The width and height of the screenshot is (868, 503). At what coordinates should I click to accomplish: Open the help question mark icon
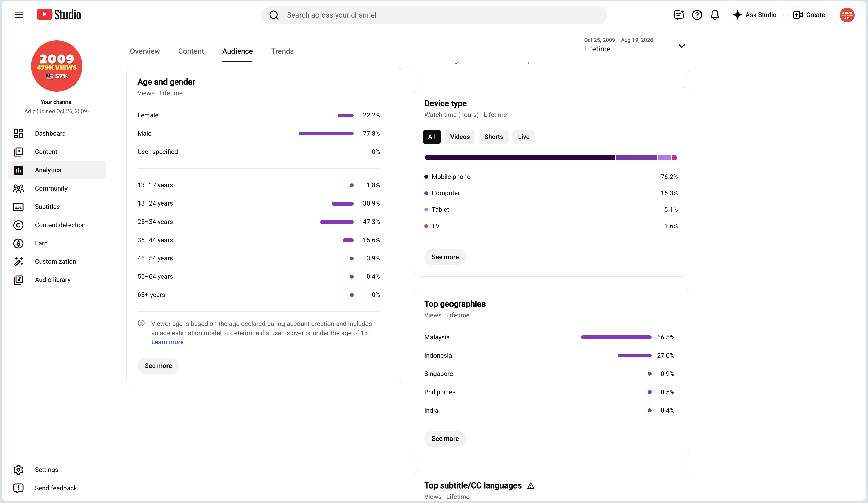pyautogui.click(x=697, y=15)
